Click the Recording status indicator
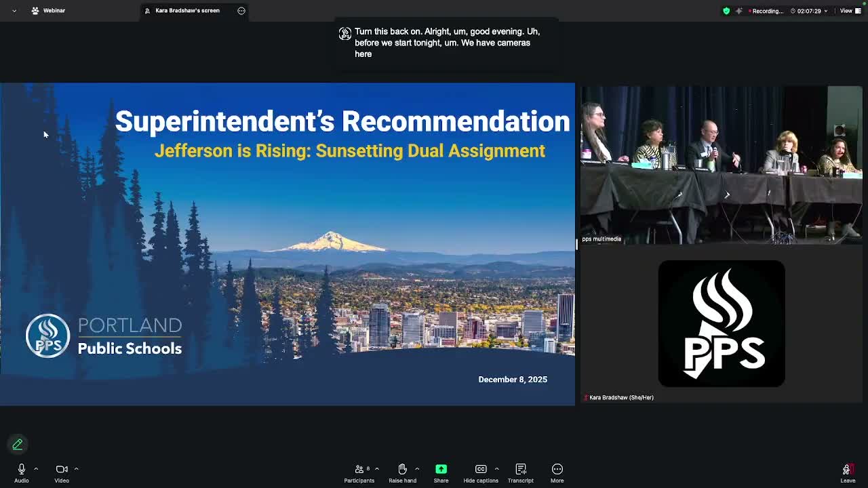868x488 pixels. tap(768, 11)
